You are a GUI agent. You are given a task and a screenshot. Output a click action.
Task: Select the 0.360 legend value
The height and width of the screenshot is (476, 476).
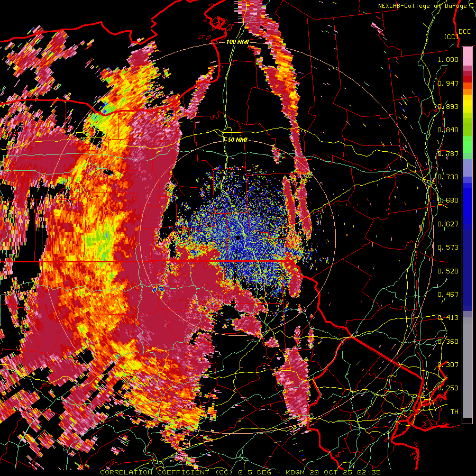point(448,342)
